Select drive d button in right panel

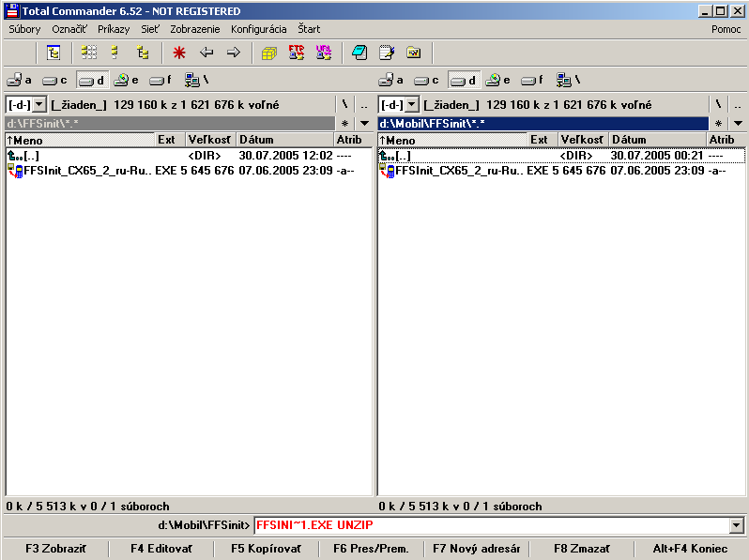[x=464, y=81]
